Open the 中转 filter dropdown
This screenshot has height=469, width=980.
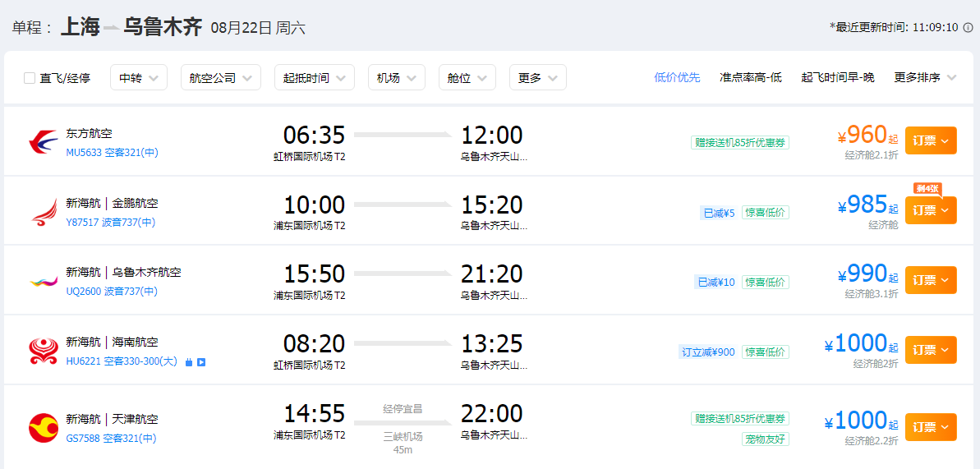point(139,77)
